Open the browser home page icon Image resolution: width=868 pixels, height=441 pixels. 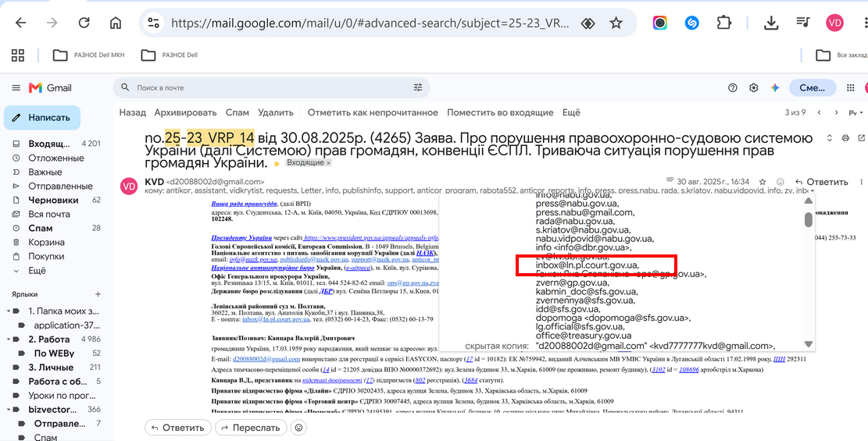pos(116,23)
